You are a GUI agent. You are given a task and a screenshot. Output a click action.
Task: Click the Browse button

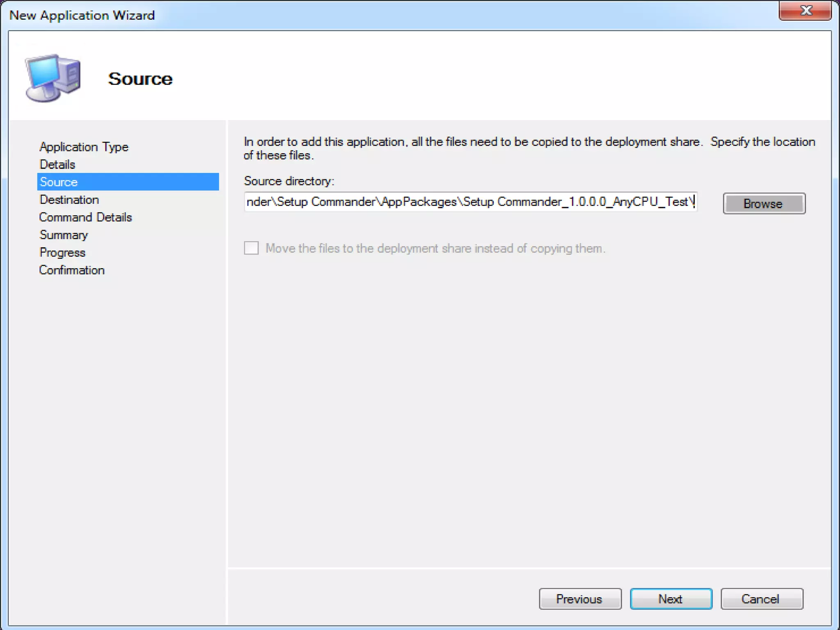764,203
